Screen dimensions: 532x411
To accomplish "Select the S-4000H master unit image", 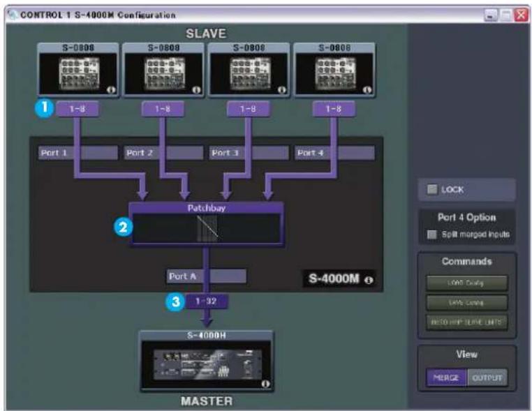I will pyautogui.click(x=206, y=365).
